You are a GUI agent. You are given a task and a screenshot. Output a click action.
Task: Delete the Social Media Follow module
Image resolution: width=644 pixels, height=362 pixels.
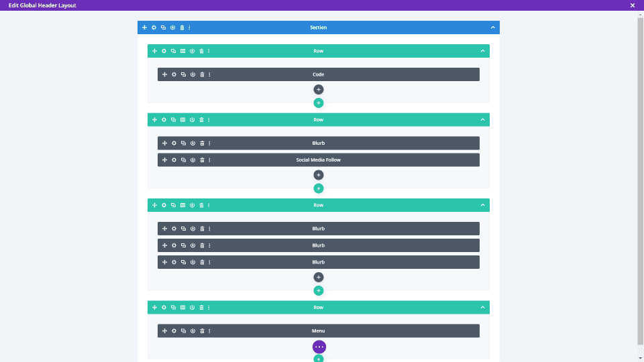(x=202, y=160)
